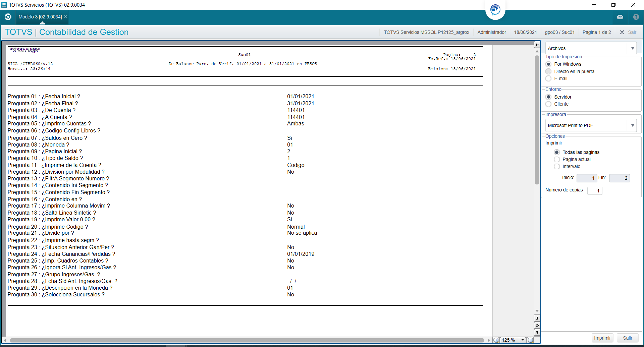The width and height of the screenshot is (644, 347).
Task: Click the Salir button
Action: [x=628, y=338]
